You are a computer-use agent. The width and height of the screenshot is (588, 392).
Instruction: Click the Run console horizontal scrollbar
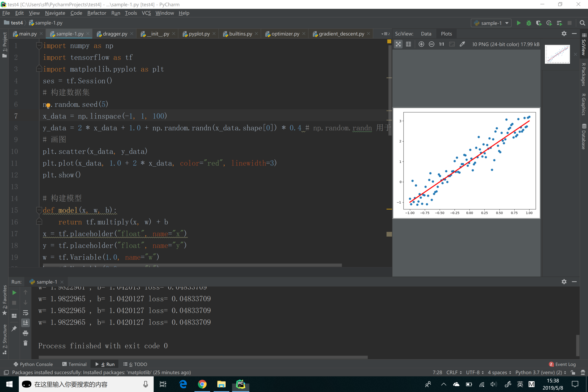pyautogui.click(x=203, y=357)
